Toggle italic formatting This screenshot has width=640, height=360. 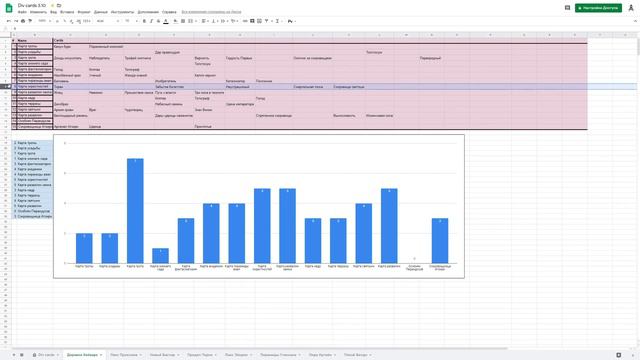(x=151, y=21)
